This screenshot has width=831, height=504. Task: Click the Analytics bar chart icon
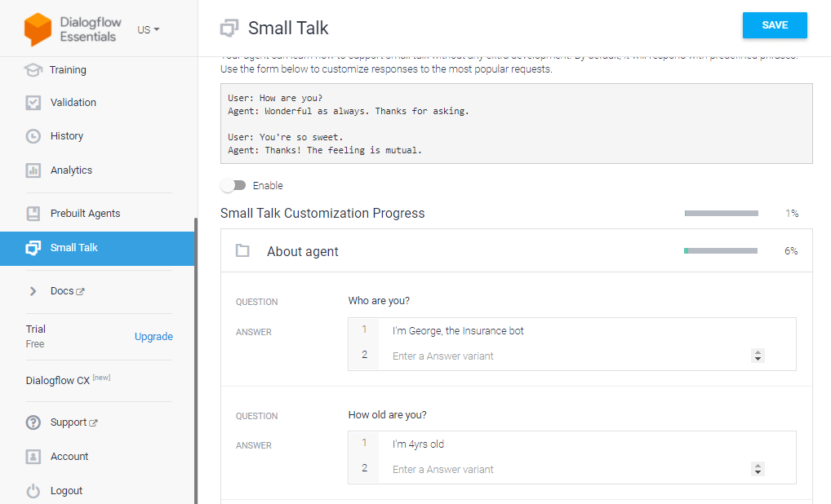33,170
